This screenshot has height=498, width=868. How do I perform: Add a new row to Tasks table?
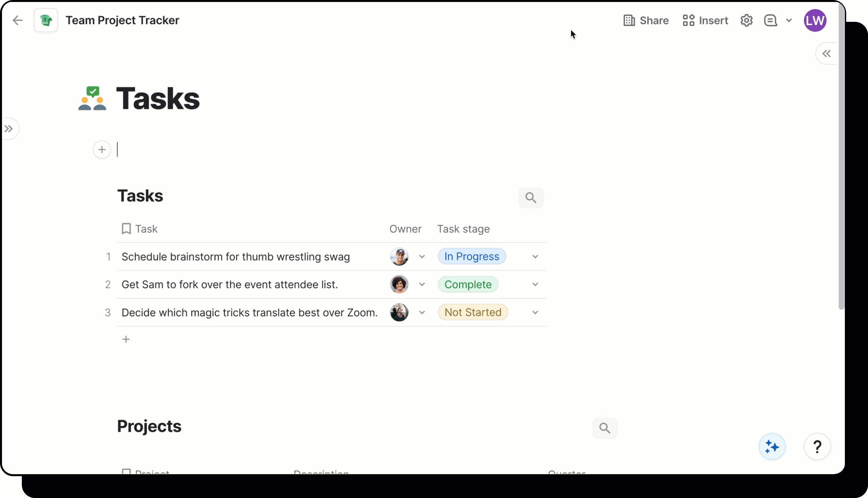click(x=126, y=339)
